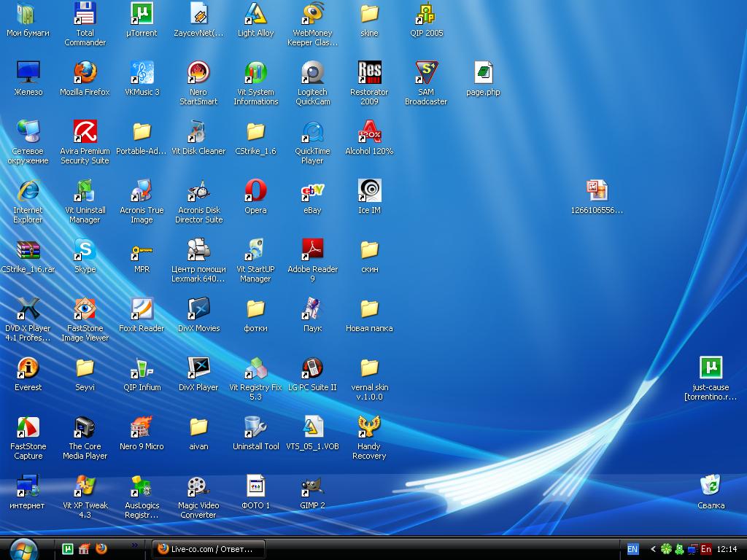The image size is (747, 560).
Task: Open the EN language bar selector
Action: (632, 549)
